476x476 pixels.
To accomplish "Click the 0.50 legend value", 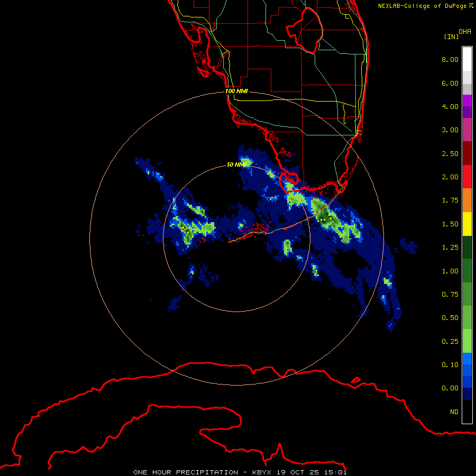I will pos(450,318).
